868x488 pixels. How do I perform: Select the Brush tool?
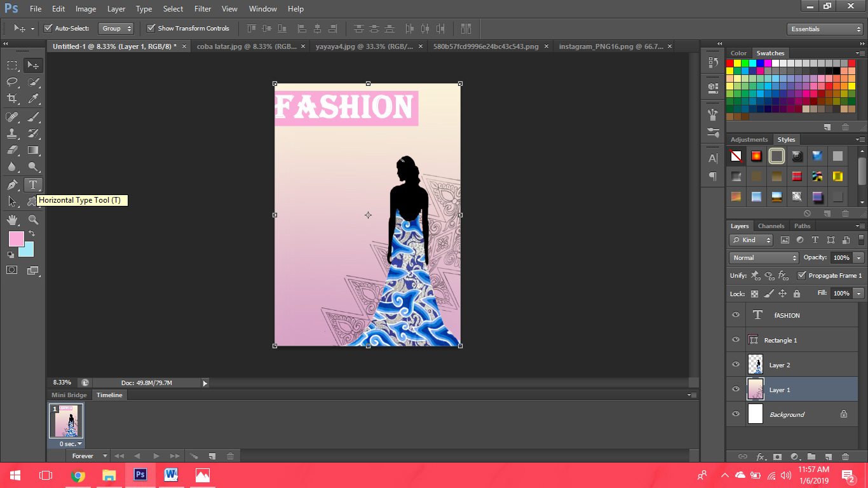pos(32,118)
